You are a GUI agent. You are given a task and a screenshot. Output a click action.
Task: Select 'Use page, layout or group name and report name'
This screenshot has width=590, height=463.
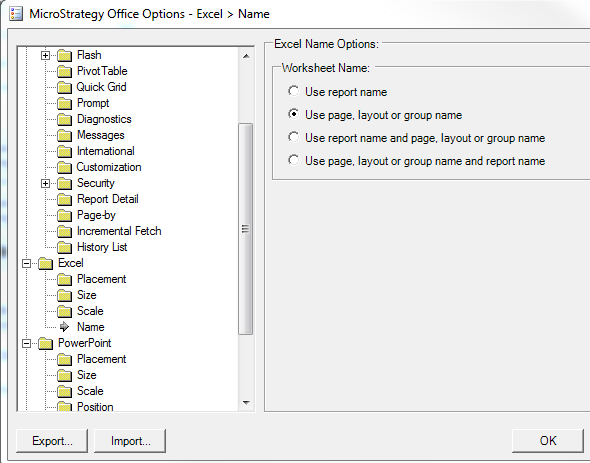[x=293, y=160]
